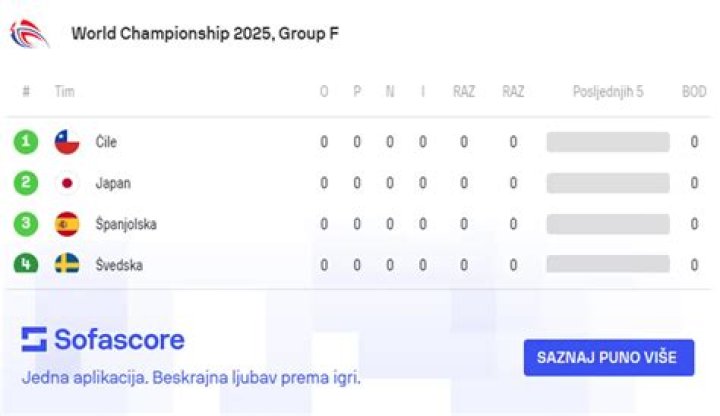Open the World Championship 2025, Group F title
This screenshot has width=720, height=416.
[x=205, y=34]
